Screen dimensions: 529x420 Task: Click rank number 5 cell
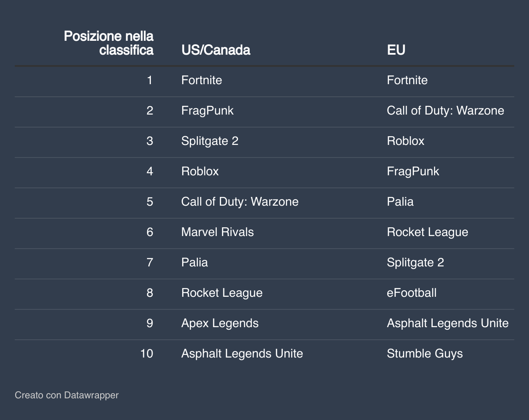point(150,202)
